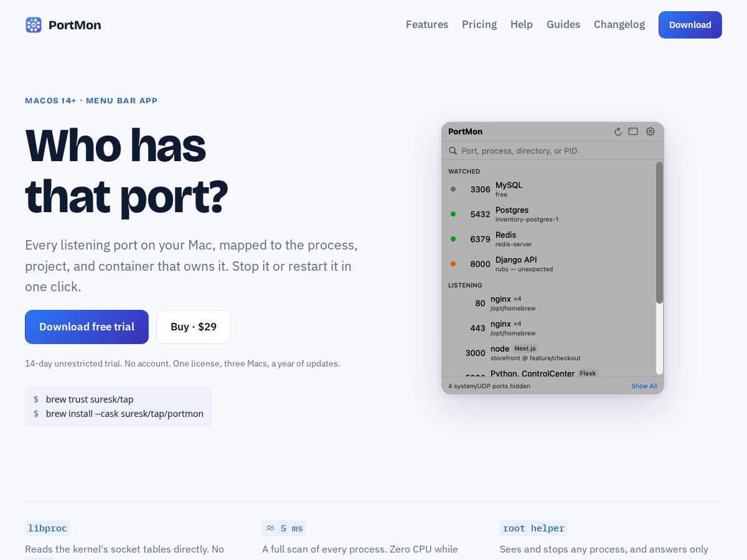Click the Flask tag on Python row
This screenshot has width=747, height=560.
point(588,373)
